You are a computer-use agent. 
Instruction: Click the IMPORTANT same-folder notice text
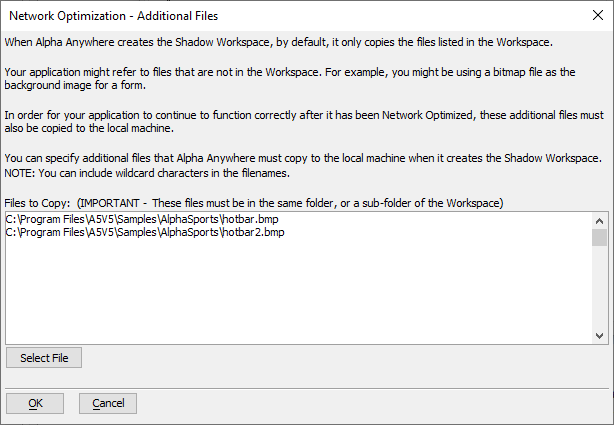290,203
